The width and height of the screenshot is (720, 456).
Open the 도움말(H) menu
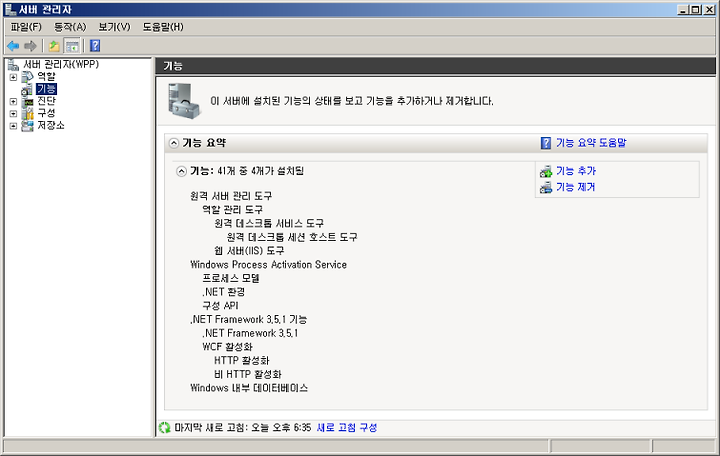(163, 27)
